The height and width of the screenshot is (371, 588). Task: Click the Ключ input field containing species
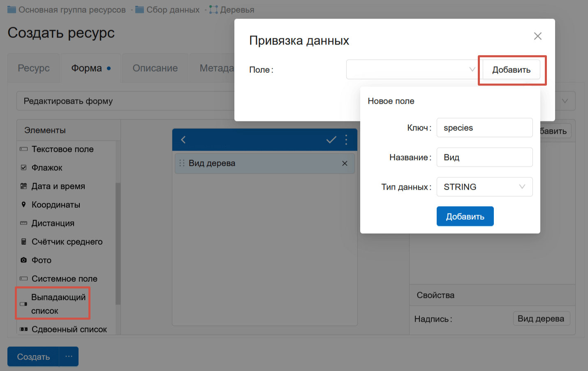click(x=484, y=128)
